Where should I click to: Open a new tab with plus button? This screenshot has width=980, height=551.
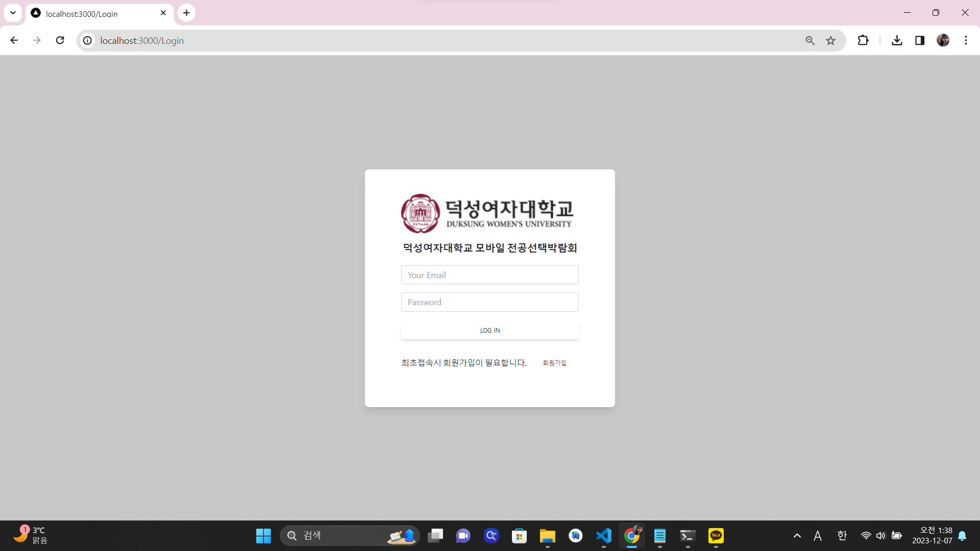[187, 13]
